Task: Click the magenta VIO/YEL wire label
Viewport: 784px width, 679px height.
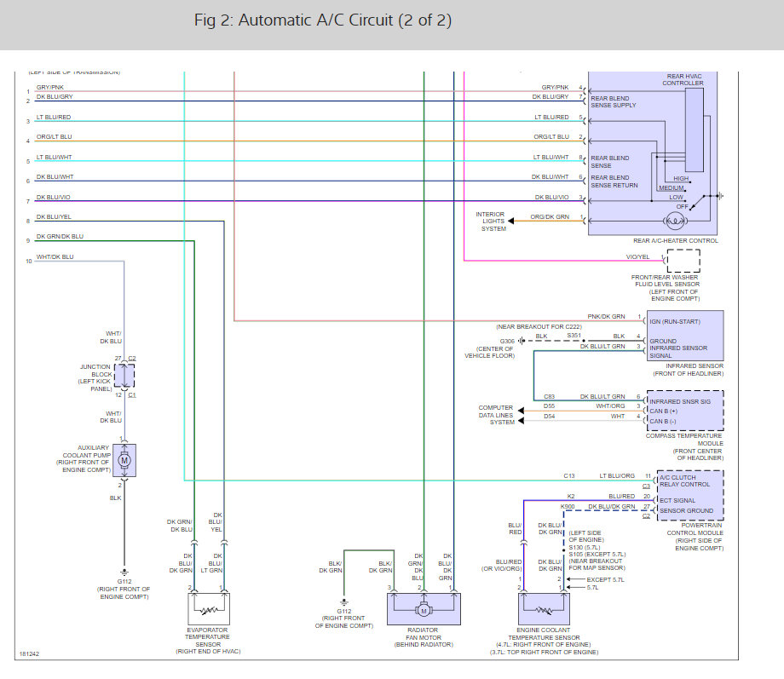Action: click(637, 257)
